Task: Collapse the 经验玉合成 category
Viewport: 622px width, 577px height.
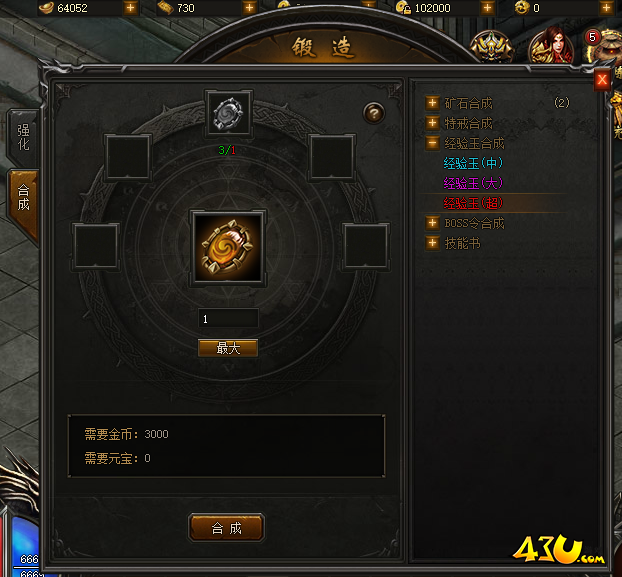Action: [x=432, y=143]
